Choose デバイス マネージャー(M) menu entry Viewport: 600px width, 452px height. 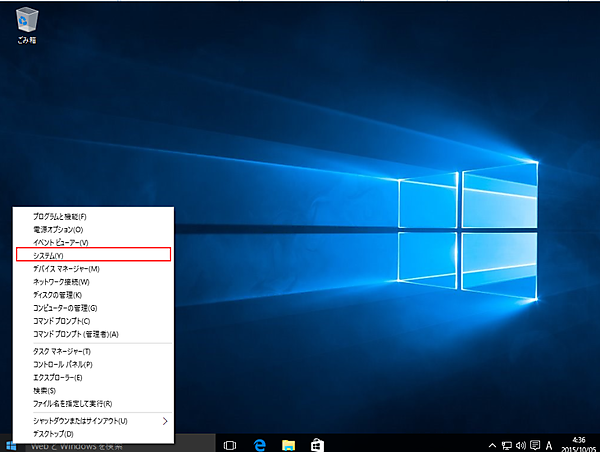[x=93, y=269]
